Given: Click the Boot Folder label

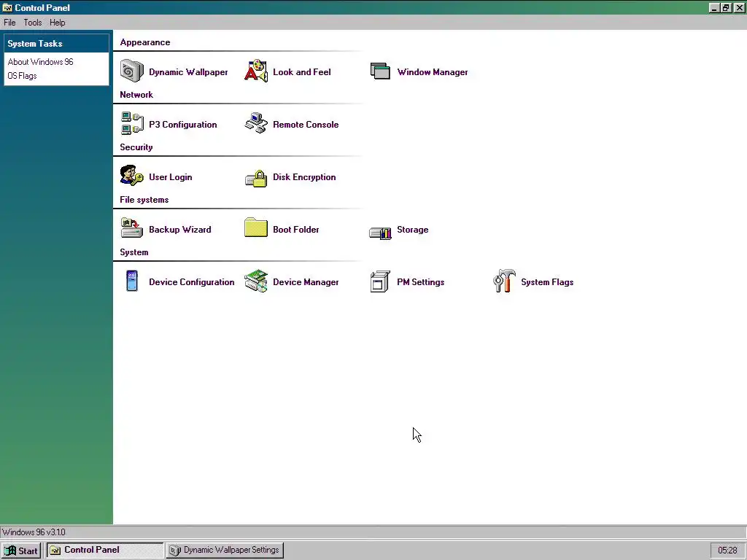Looking at the screenshot, I should pyautogui.click(x=296, y=230).
